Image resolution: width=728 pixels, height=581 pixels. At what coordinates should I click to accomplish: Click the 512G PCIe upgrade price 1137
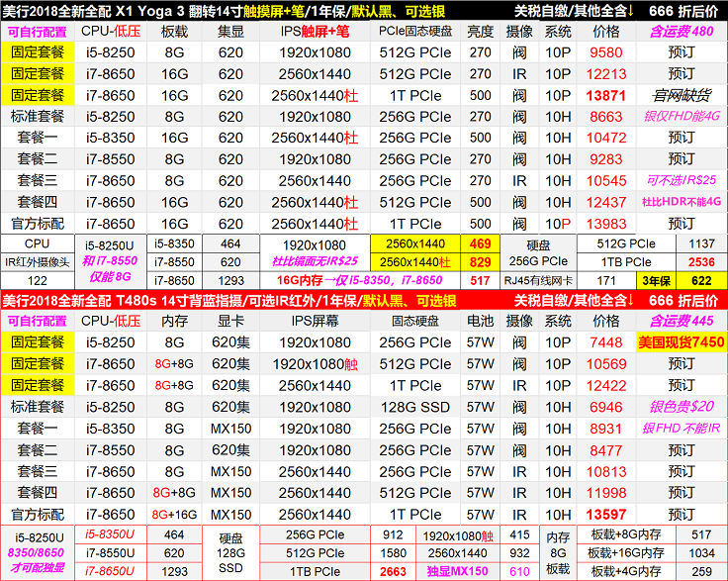tap(701, 243)
